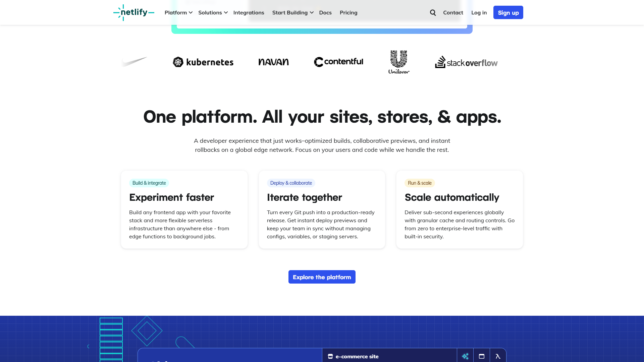Select the Stack Overflow logo
644x362 pixels.
(466, 62)
